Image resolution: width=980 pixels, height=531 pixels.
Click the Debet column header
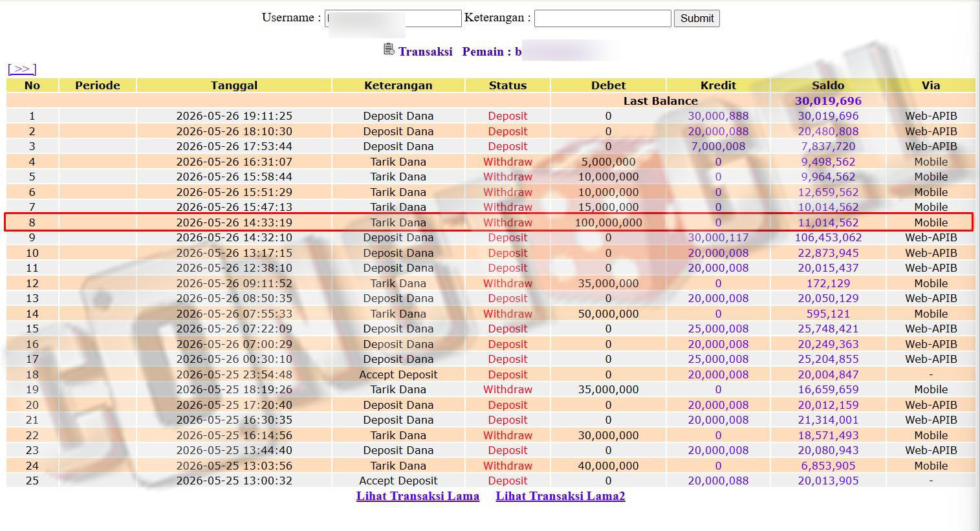click(608, 85)
